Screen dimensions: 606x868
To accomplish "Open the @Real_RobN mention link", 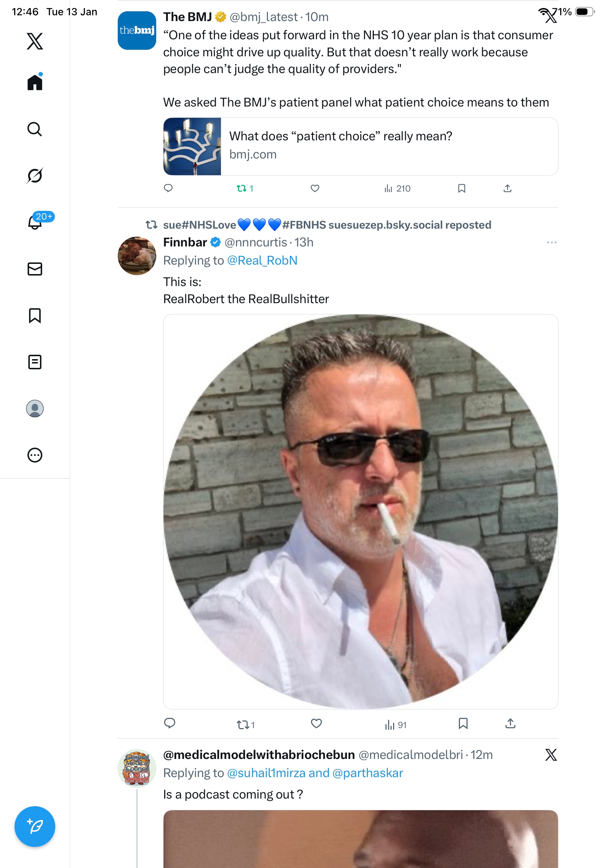I will click(262, 261).
